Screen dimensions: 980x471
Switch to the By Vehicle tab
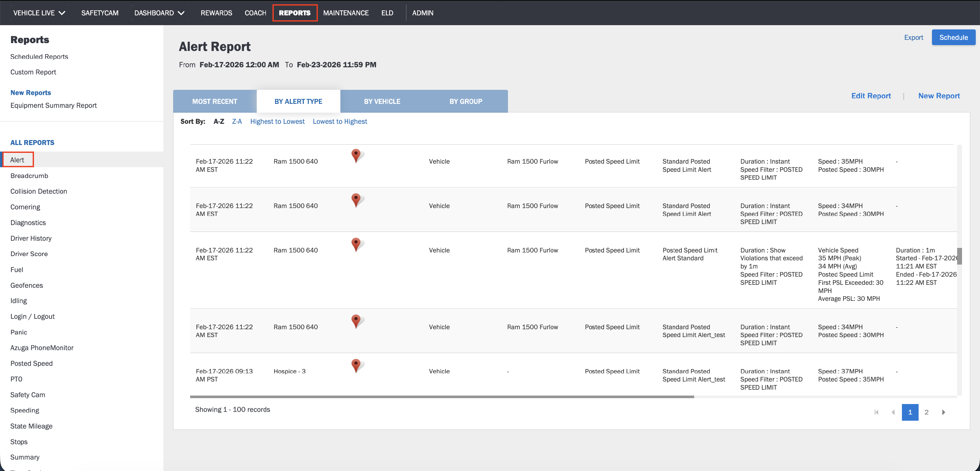[x=382, y=102]
